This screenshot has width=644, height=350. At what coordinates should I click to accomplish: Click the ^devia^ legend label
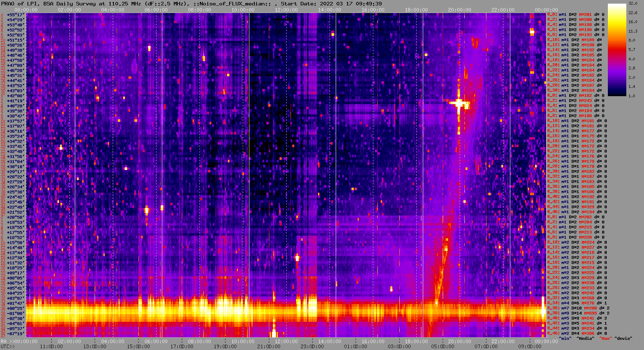click(x=623, y=338)
